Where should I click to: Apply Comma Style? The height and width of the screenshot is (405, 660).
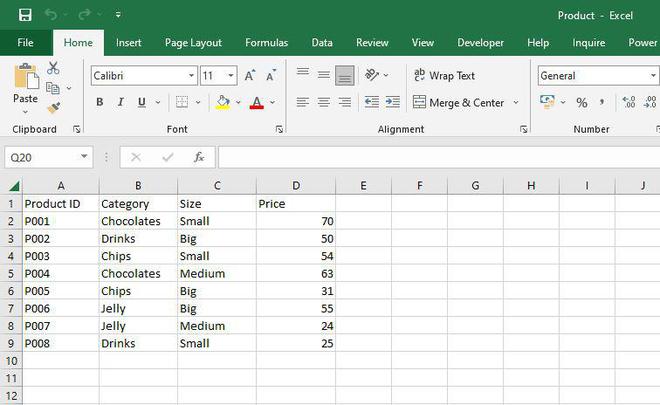(x=602, y=102)
